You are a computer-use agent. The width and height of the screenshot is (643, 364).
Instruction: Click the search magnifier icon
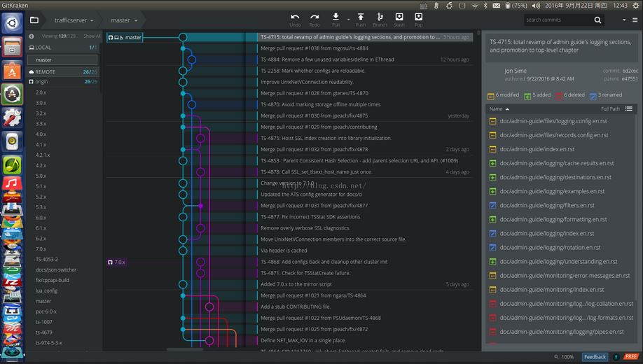click(x=597, y=20)
